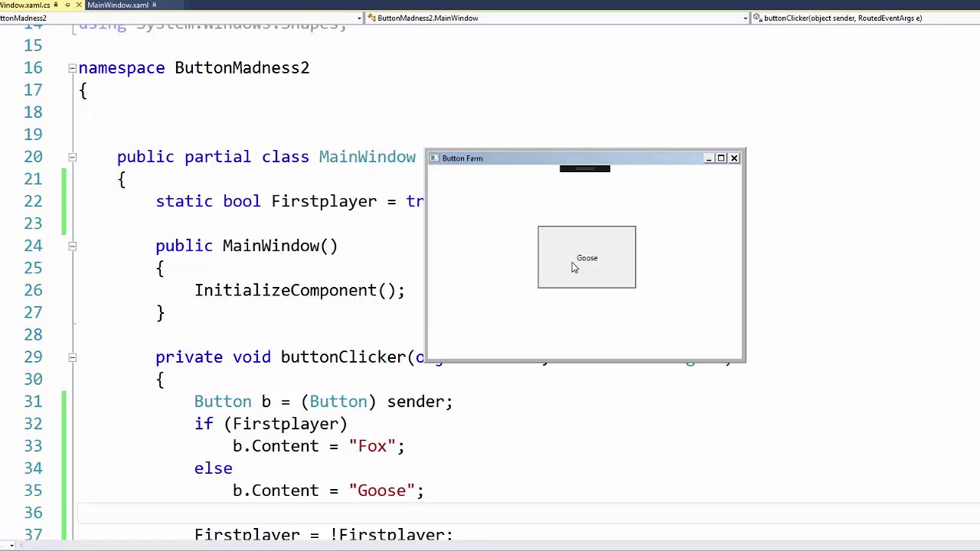
Task: Click the if (Firstplayer) condition
Action: [x=270, y=424]
